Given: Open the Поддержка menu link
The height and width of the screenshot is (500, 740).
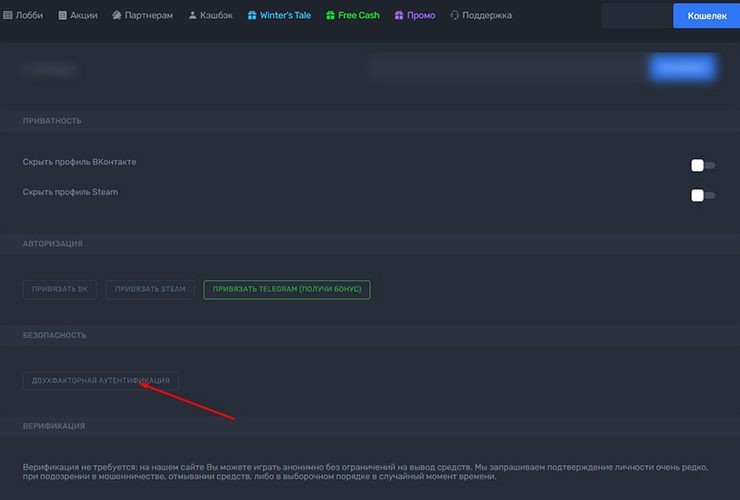Looking at the screenshot, I should point(487,16).
